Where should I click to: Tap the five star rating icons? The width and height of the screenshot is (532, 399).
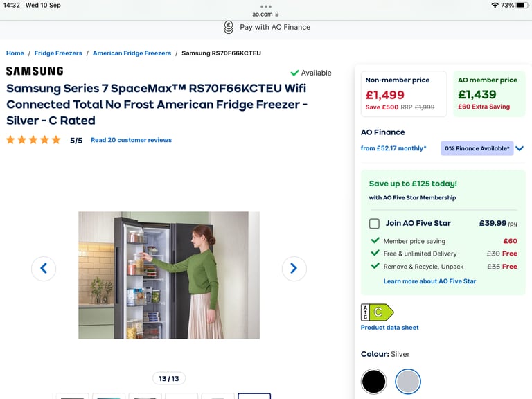tap(33, 140)
